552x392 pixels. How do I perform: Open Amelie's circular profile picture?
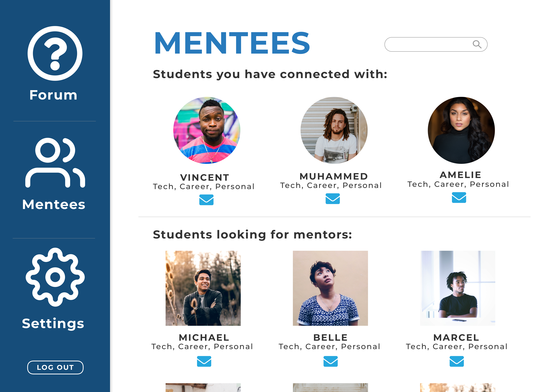461,130
